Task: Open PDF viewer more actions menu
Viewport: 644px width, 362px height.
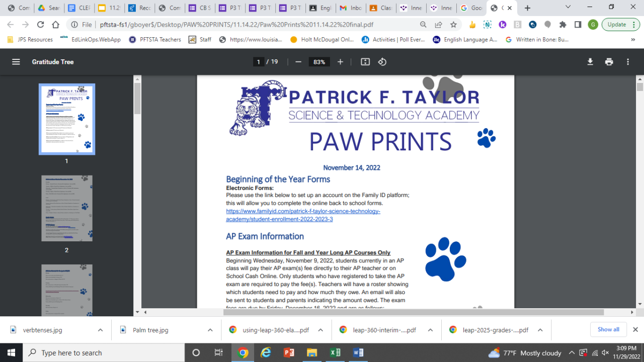Action: click(628, 62)
